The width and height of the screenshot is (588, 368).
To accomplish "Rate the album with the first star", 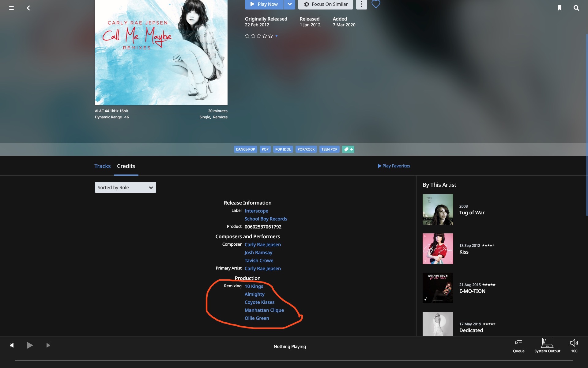I will point(247,36).
